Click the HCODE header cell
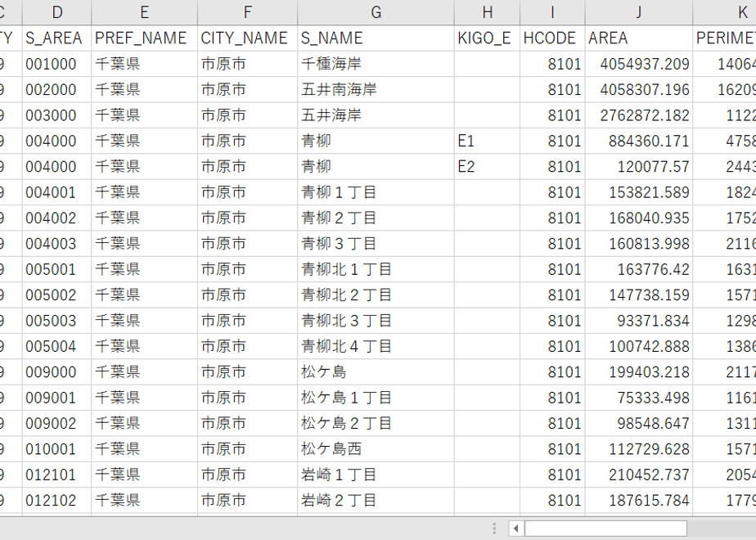The height and width of the screenshot is (540, 756). click(552, 38)
